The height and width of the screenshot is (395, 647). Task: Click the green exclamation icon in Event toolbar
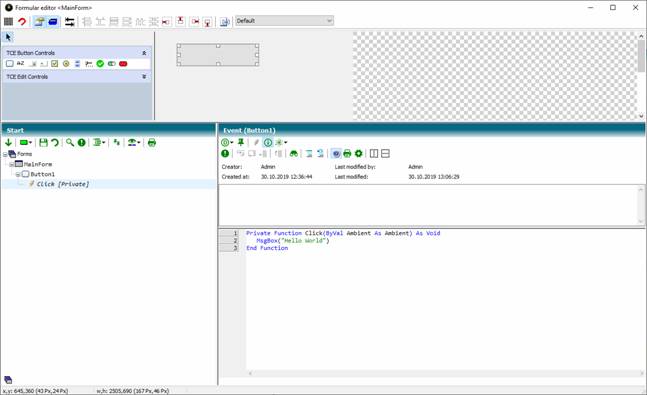pyautogui.click(x=225, y=154)
